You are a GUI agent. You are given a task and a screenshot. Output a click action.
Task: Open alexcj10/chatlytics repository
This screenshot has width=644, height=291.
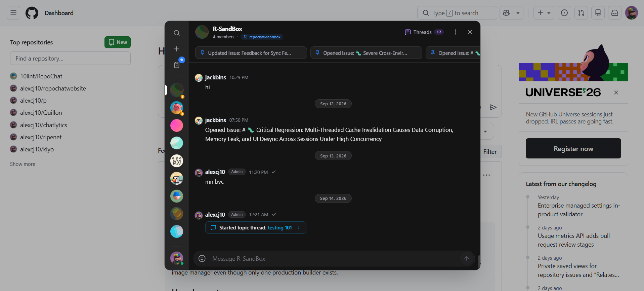coord(44,125)
